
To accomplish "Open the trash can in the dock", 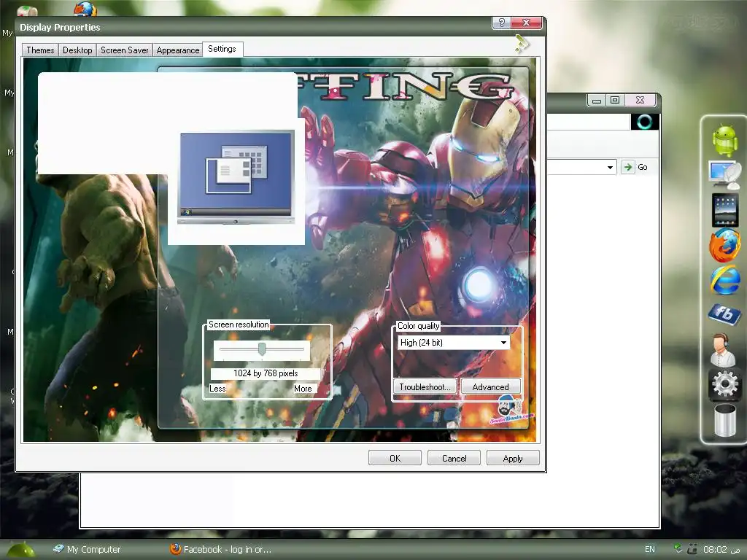I will pos(724,419).
